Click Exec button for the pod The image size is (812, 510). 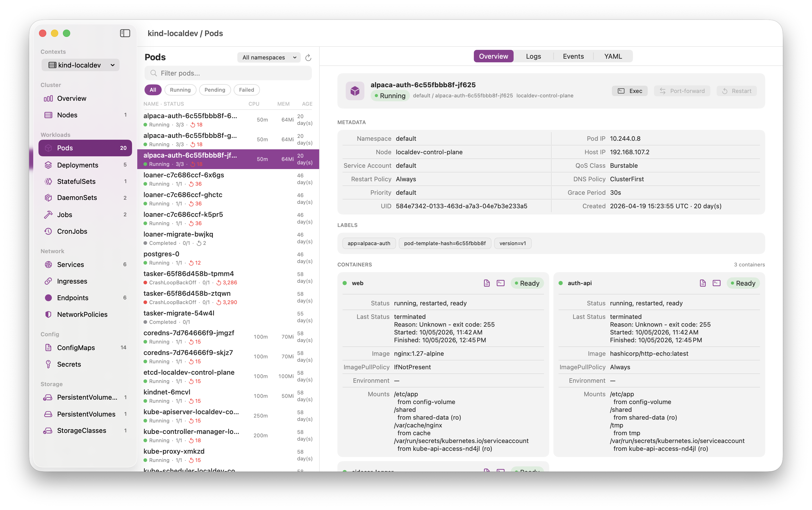(x=630, y=91)
